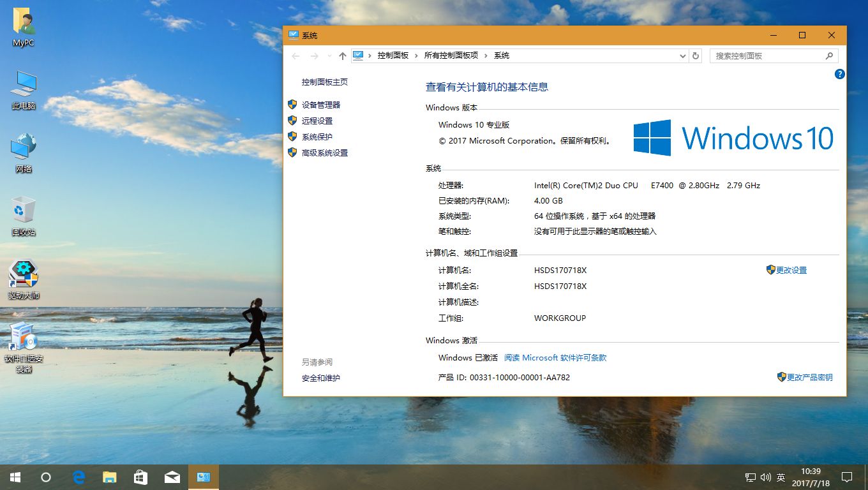This screenshot has height=490, width=868.
Task: Expand the address bar history dropdown
Action: click(x=682, y=56)
